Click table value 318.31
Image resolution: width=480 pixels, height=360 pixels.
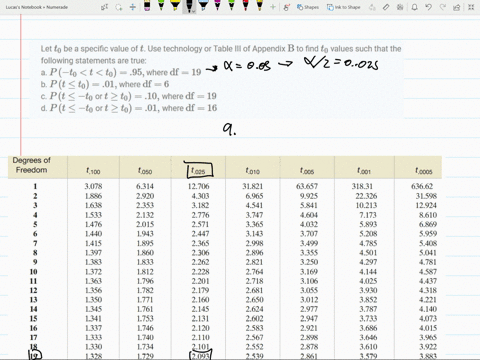(362, 186)
